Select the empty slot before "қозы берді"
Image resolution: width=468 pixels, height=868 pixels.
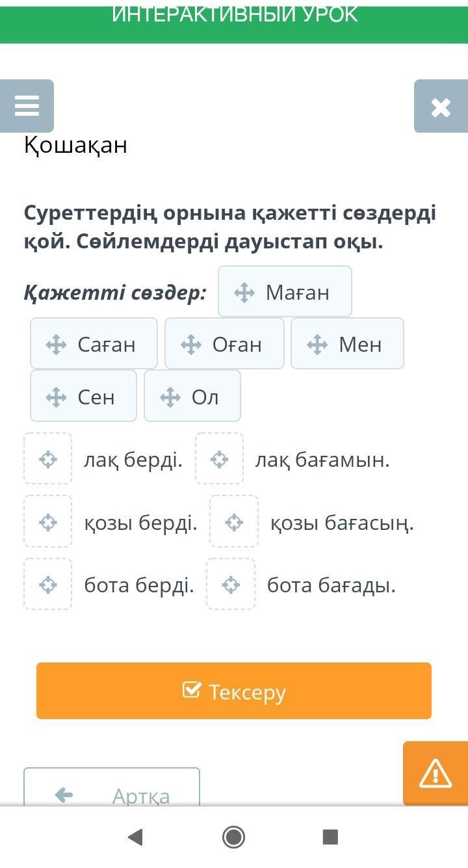48,521
